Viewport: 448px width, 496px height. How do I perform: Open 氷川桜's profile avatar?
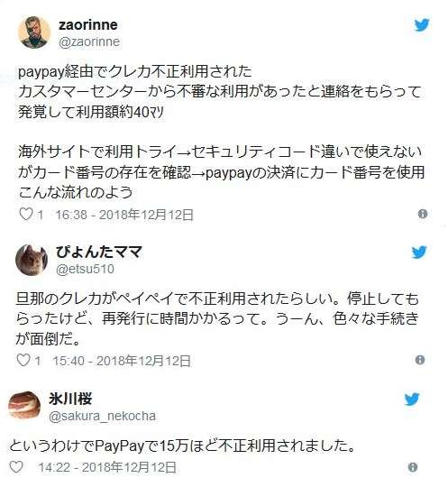click(x=24, y=406)
